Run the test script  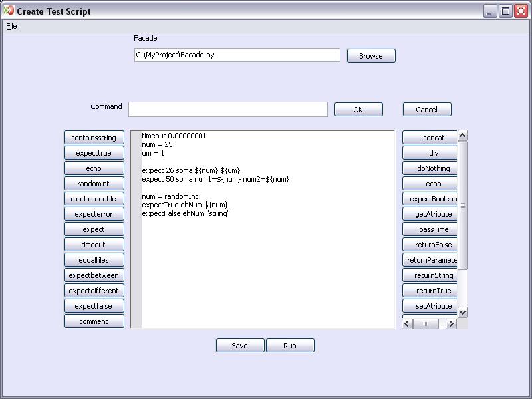click(290, 346)
